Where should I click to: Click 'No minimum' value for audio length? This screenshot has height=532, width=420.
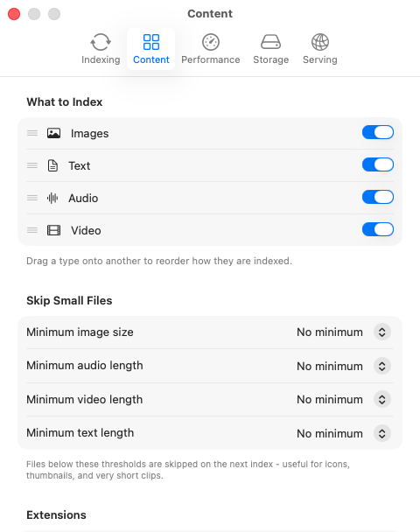(330, 366)
